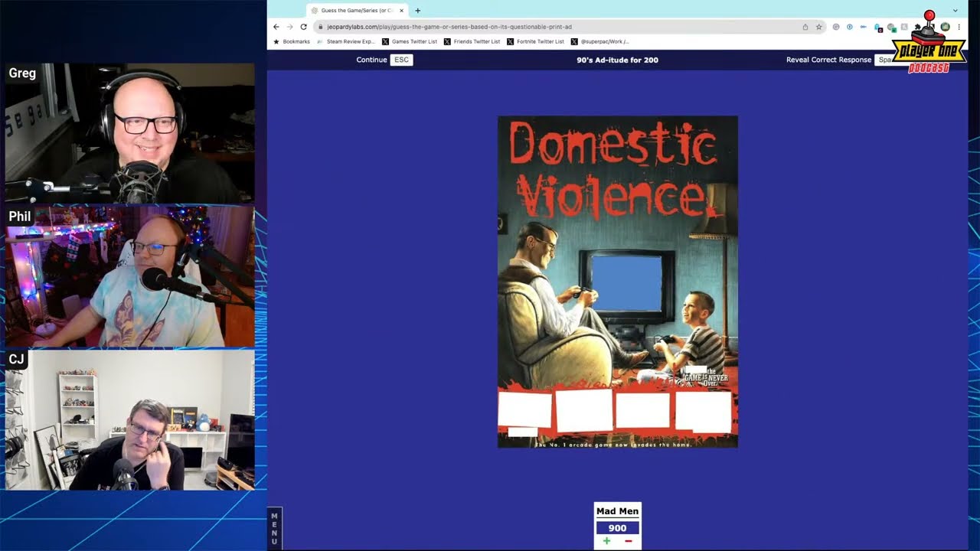
Task: Bookmark this page with the star icon
Action: 818,27
